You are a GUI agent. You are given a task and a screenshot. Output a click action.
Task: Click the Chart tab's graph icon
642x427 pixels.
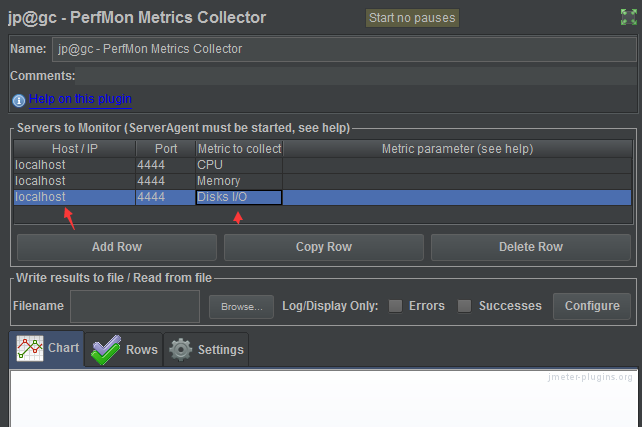pos(30,348)
